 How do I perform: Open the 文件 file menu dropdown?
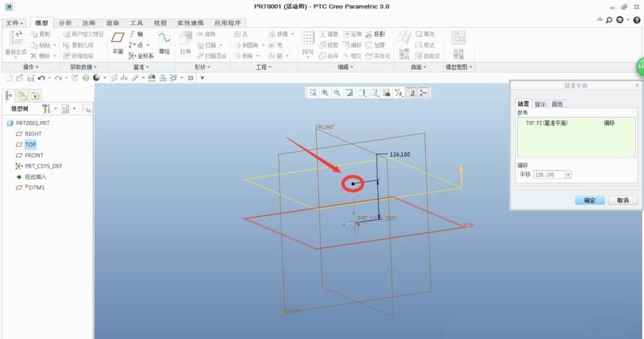(x=14, y=23)
